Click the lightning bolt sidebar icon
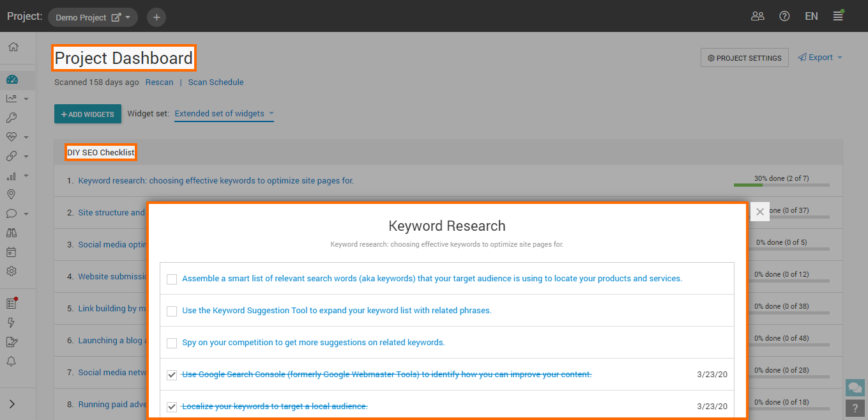Image resolution: width=868 pixels, height=420 pixels. coord(11,323)
